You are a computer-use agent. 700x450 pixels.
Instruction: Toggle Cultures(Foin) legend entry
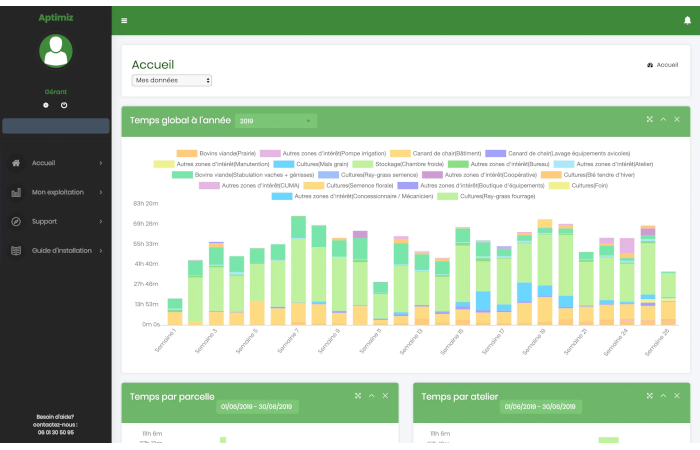578,186
